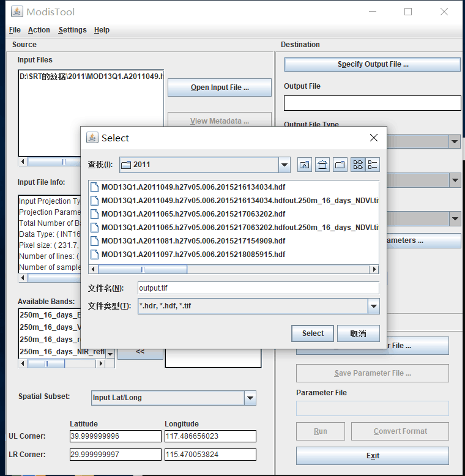Viewport: 465px width, 476px height.
Task: Click the Output File text field
Action: (373, 103)
